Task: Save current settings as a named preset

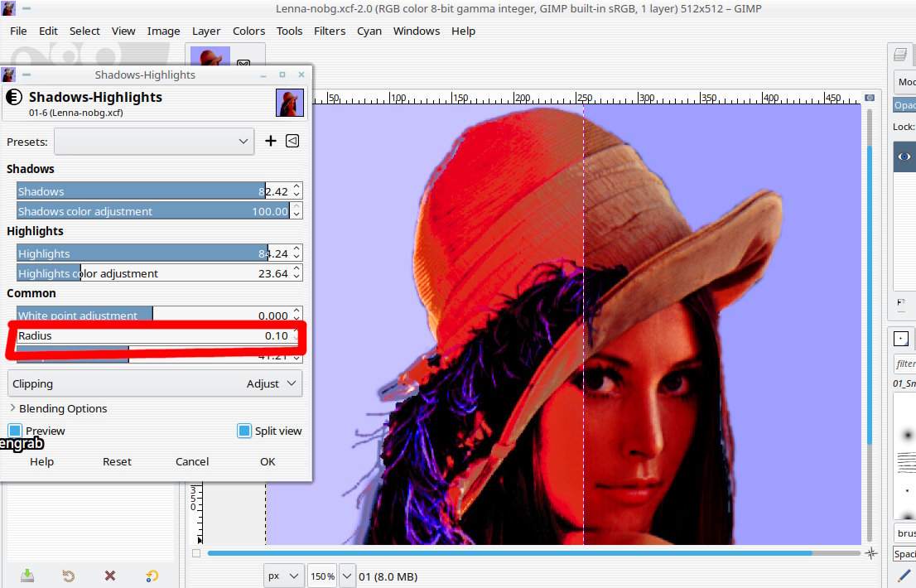Action: coord(270,141)
